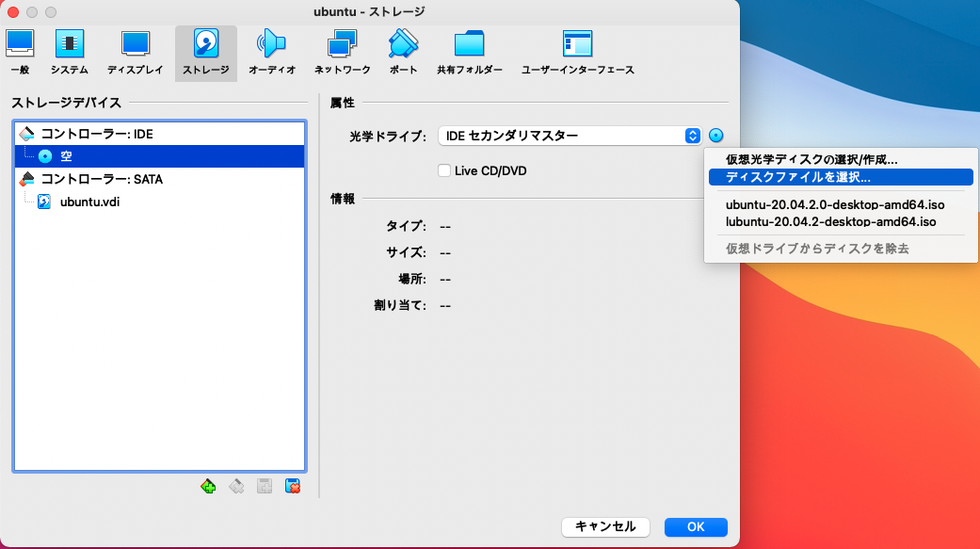Click the ストレージデバイス section heading
Viewport: 980px width, 549px height.
[x=66, y=103]
